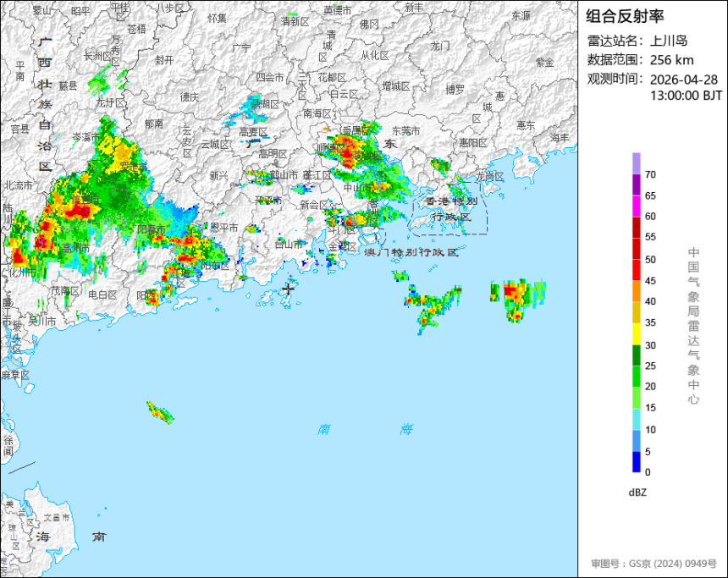Image resolution: width=728 pixels, height=578 pixels.
Task: Click the '清新区' map label
Action: click(295, 21)
